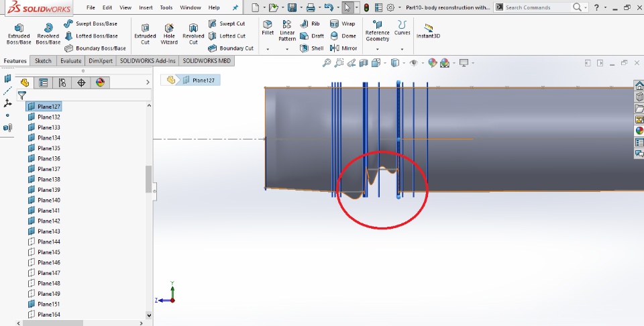This screenshot has width=644, height=326.
Task: Open the Hole Wizard
Action: (x=169, y=34)
